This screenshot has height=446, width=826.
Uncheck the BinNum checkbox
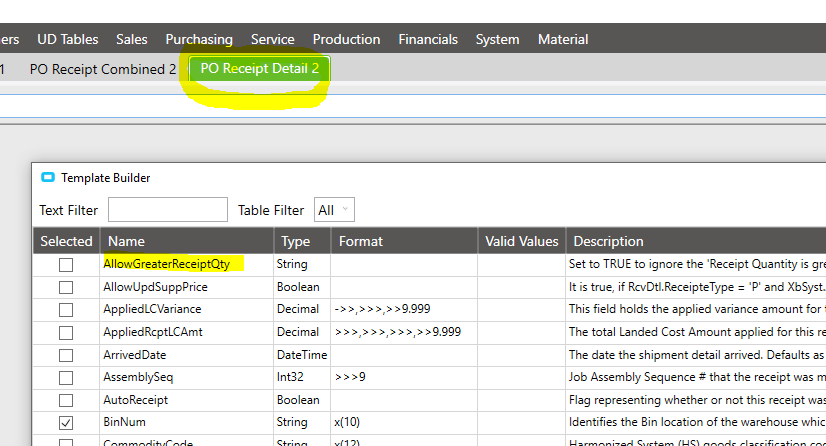(66, 423)
